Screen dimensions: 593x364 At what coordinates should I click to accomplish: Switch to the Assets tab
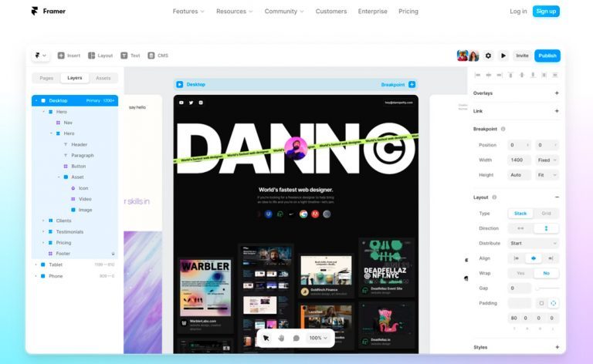pyautogui.click(x=103, y=78)
